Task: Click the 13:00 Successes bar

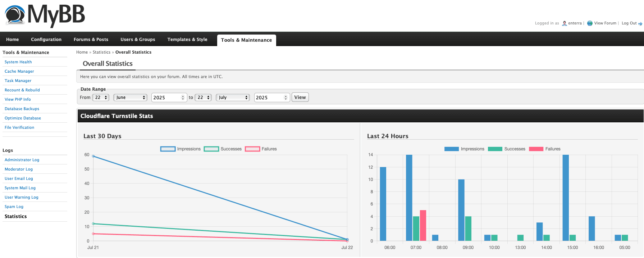Action: click(x=520, y=238)
